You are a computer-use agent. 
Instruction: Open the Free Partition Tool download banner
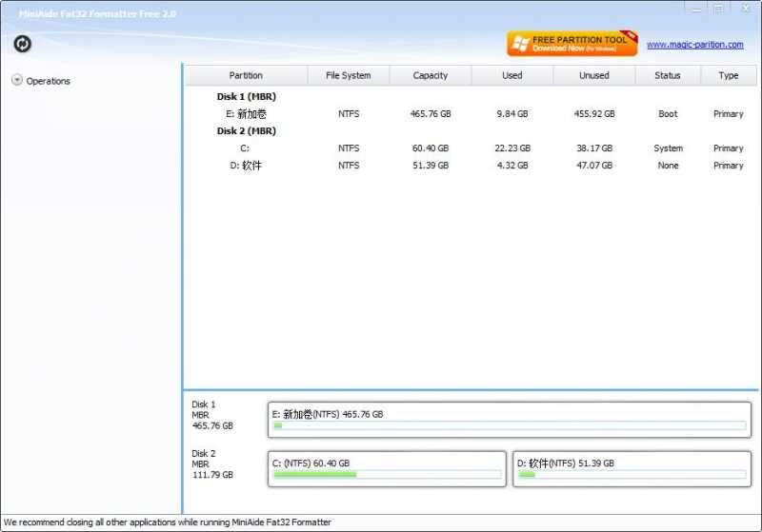pyautogui.click(x=571, y=44)
